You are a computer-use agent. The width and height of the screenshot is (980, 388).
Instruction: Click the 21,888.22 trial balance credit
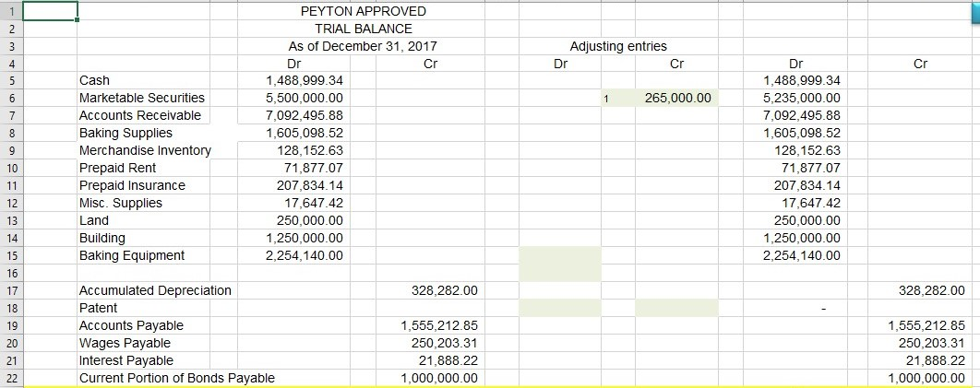pyautogui.click(x=448, y=360)
